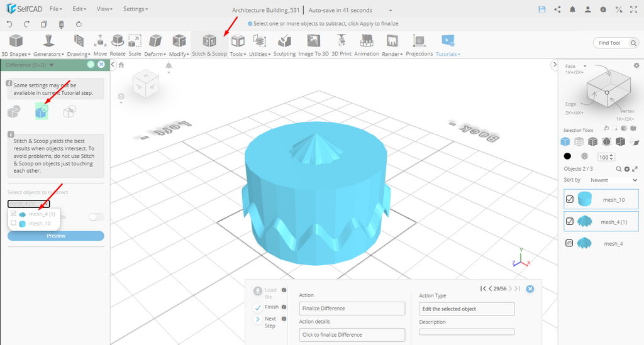Select the Difference boolean operation icon
The width and height of the screenshot is (644, 345).
tap(42, 112)
